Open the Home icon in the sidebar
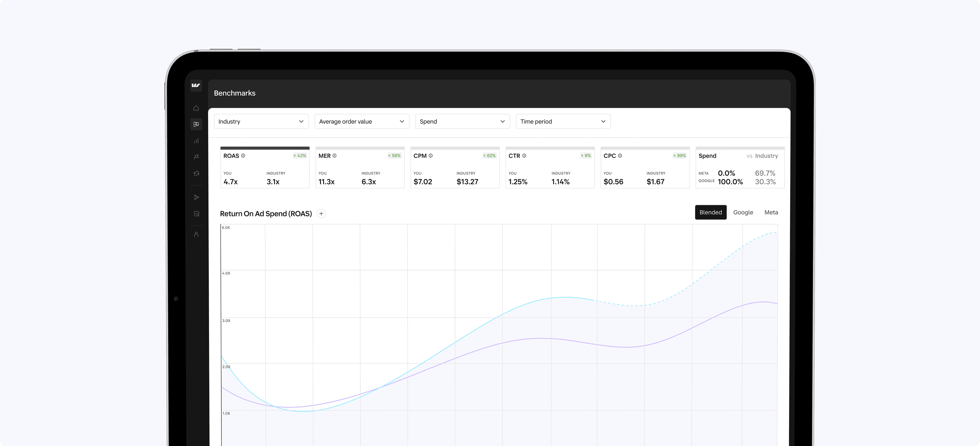 pyautogui.click(x=196, y=108)
